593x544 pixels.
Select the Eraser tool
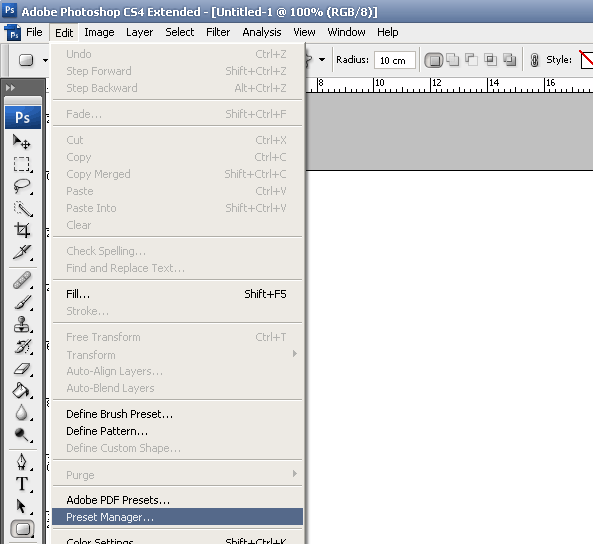click(22, 369)
